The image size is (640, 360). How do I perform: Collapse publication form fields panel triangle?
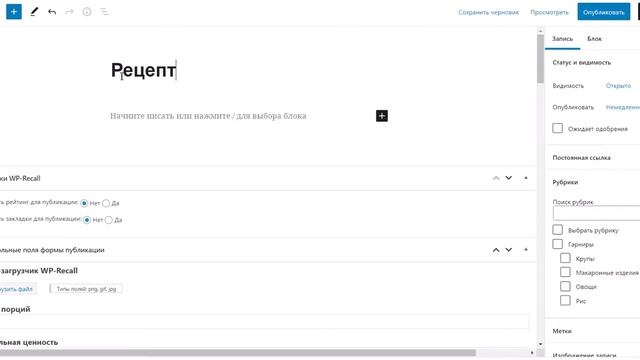coord(526,249)
